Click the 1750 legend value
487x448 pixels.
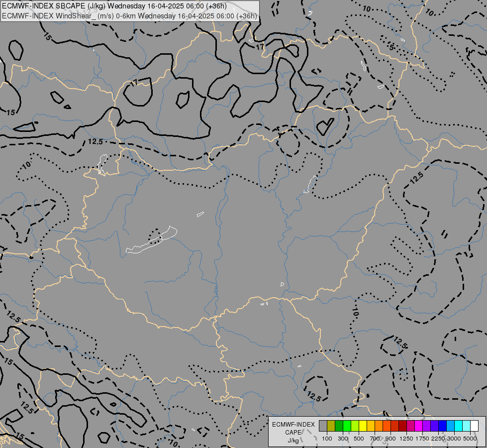[x=422, y=439]
